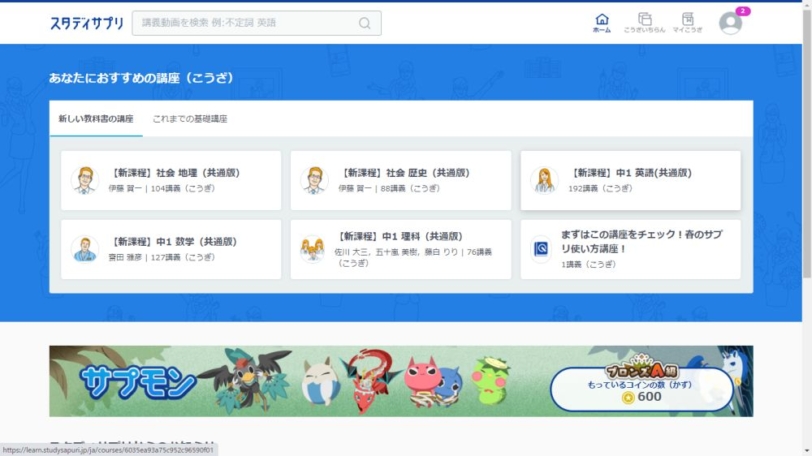This screenshot has height=456, width=812.
Task: Open the こうざいちらん course list icon
Action: [644, 23]
